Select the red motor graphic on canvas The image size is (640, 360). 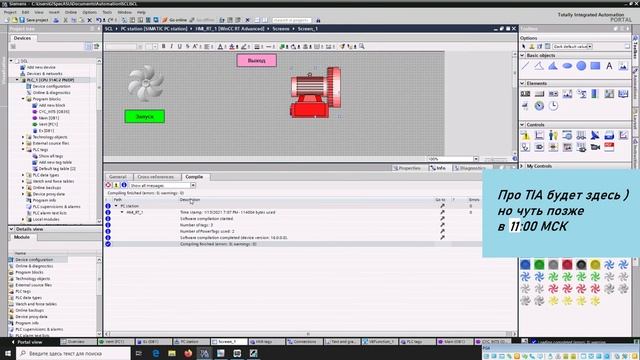[x=316, y=93]
